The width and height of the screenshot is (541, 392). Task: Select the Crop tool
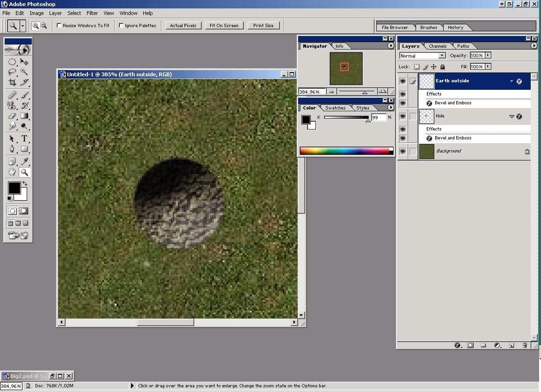coord(13,82)
